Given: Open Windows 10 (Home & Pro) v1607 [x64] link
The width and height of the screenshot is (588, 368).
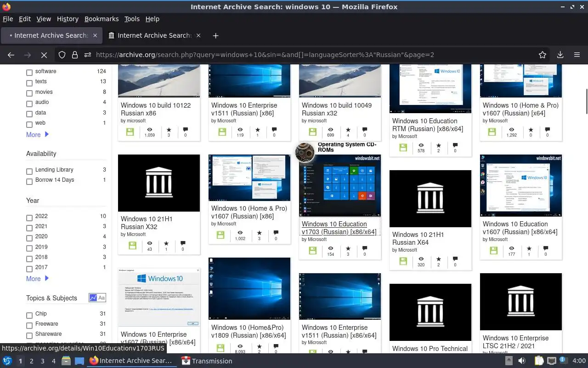Looking at the screenshot, I should 520,109.
